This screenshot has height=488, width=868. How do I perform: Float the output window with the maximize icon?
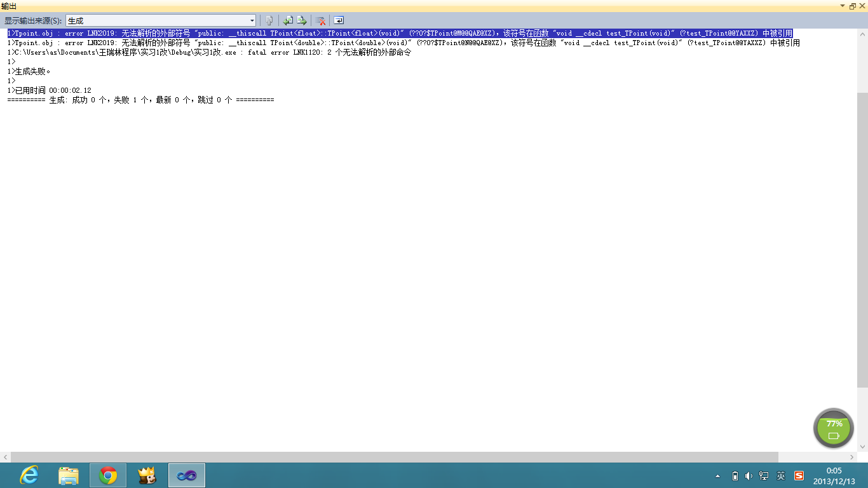853,6
